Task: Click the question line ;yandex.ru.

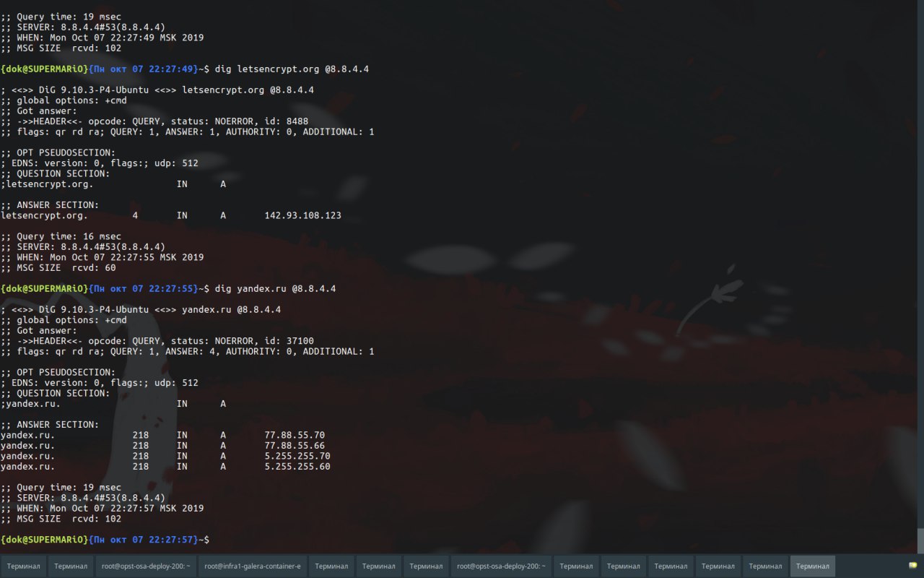Action: (x=113, y=404)
